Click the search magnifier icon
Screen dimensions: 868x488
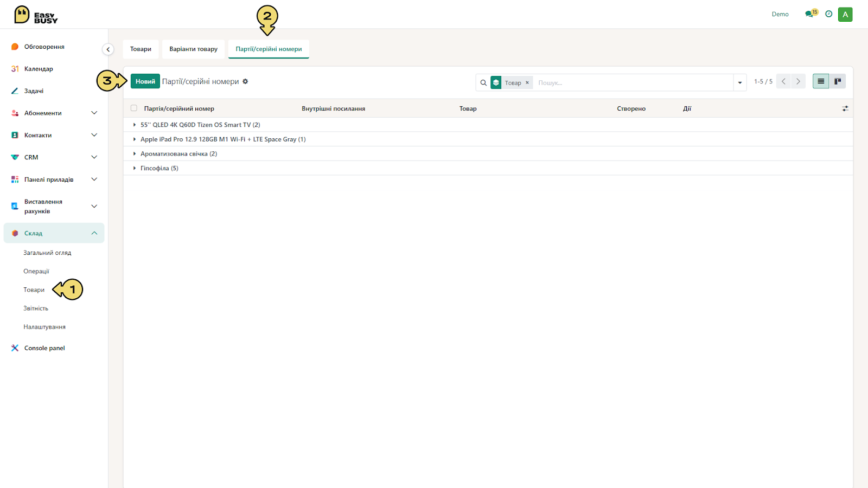pos(483,83)
